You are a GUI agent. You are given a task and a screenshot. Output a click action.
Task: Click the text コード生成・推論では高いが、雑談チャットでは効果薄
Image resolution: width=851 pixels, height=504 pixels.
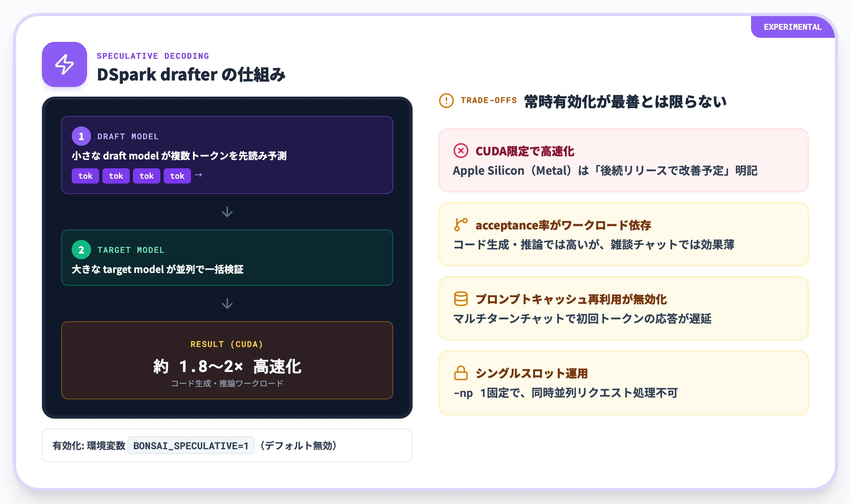pos(594,245)
